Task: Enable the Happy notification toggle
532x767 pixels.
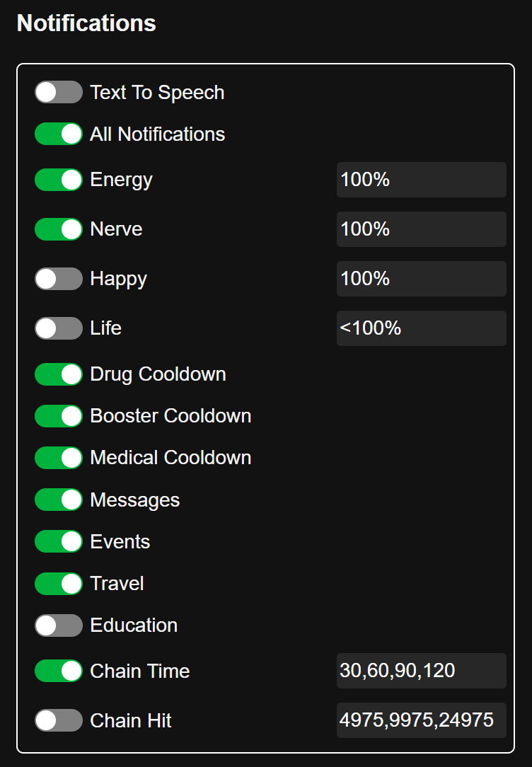Action: coord(59,279)
